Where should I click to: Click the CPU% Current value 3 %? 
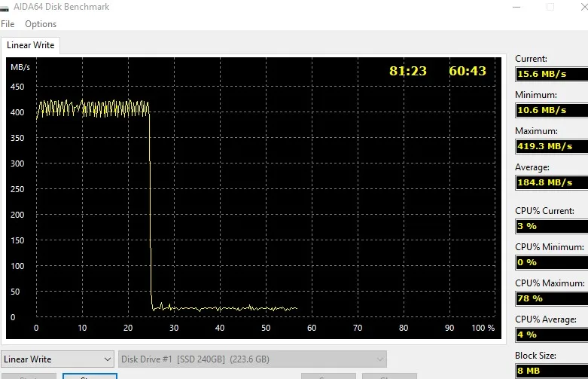click(552, 226)
